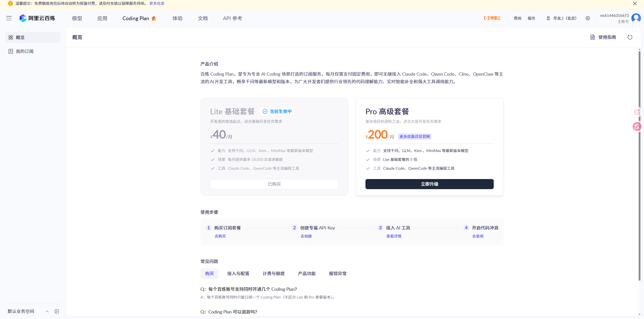Click the 立即升级 button
The width and height of the screenshot is (644, 319).
(429, 184)
